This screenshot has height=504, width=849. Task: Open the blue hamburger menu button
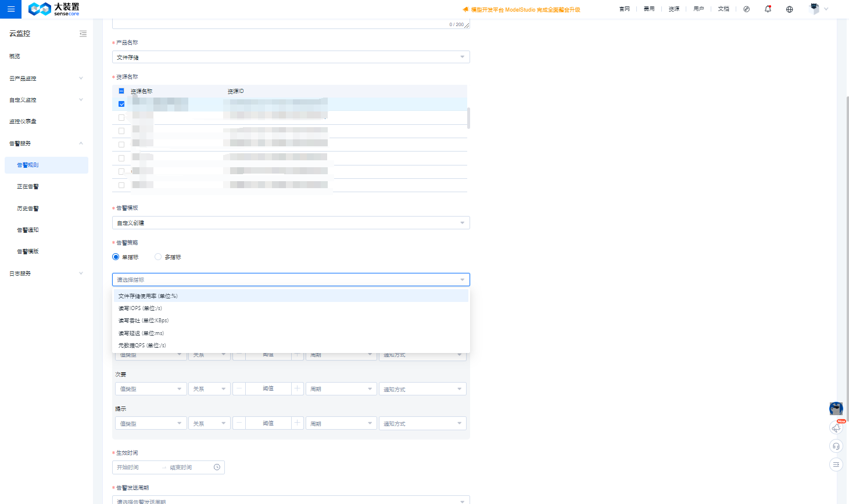tap(10, 9)
